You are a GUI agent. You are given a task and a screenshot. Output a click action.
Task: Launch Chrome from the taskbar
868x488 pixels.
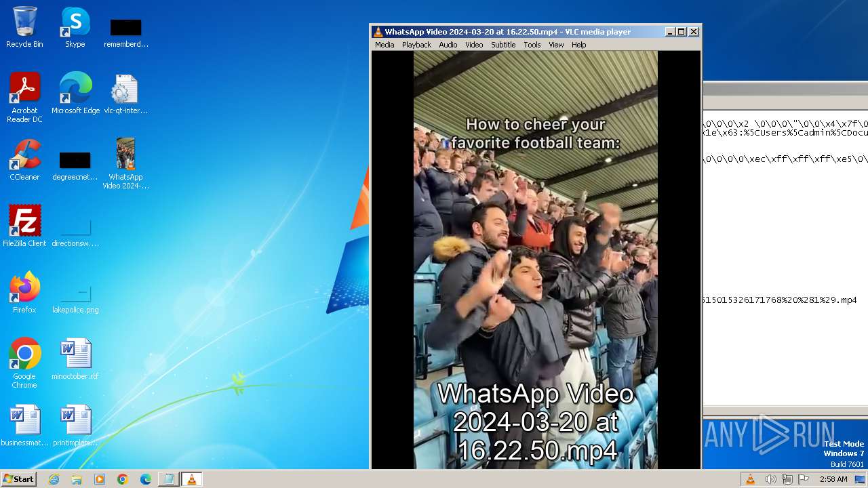(123, 479)
